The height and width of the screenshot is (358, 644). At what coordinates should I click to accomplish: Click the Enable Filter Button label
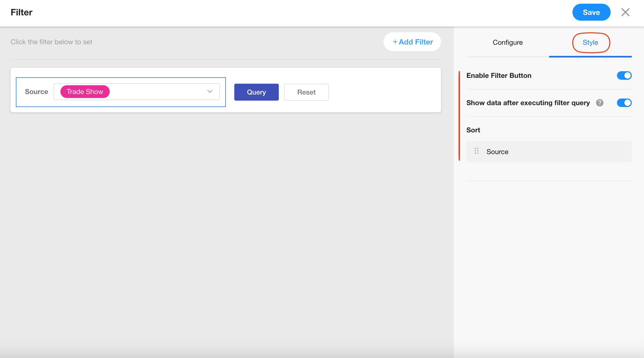tap(499, 75)
